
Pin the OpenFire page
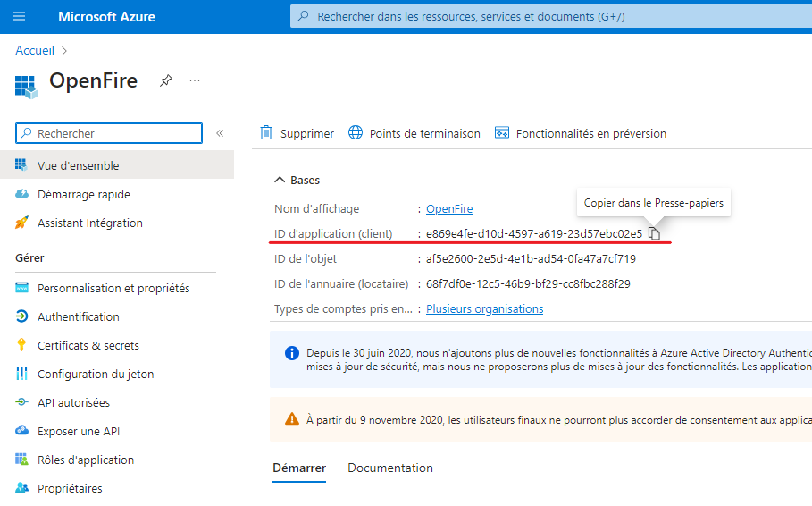click(x=166, y=80)
